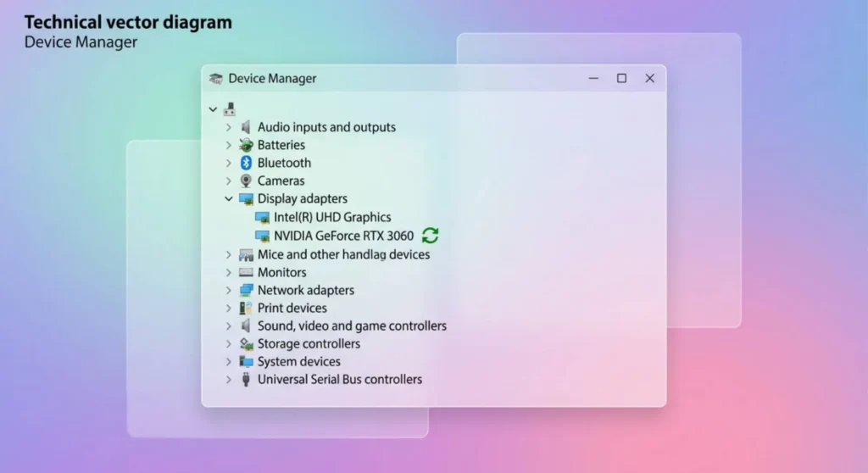This screenshot has height=473, width=868.
Task: Select the Storage controllers label
Action: [x=309, y=344]
